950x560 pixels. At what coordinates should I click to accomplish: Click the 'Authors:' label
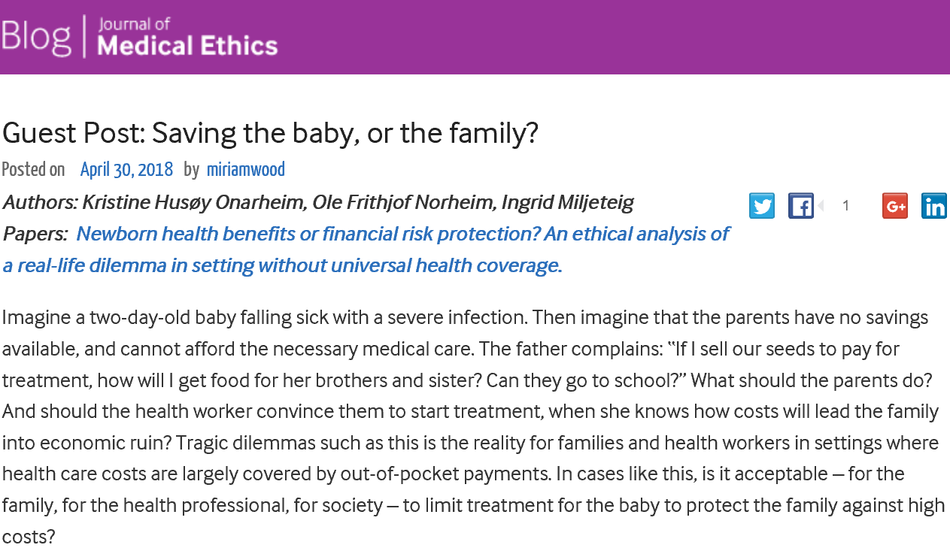tap(40, 202)
